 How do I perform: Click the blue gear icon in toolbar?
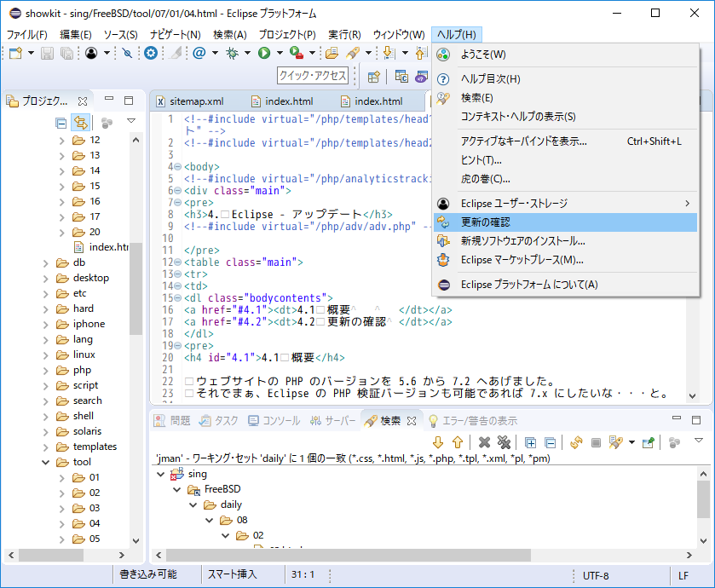point(151,54)
